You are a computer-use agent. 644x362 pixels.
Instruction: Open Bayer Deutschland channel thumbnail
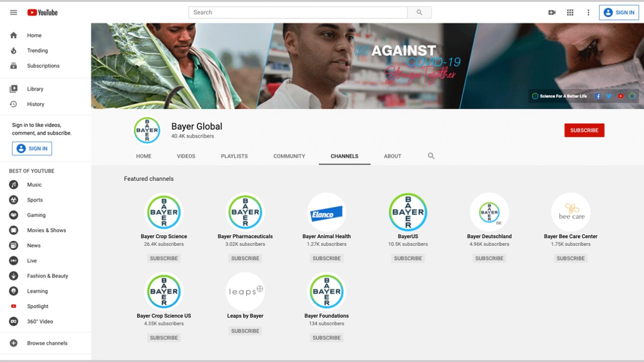490,212
